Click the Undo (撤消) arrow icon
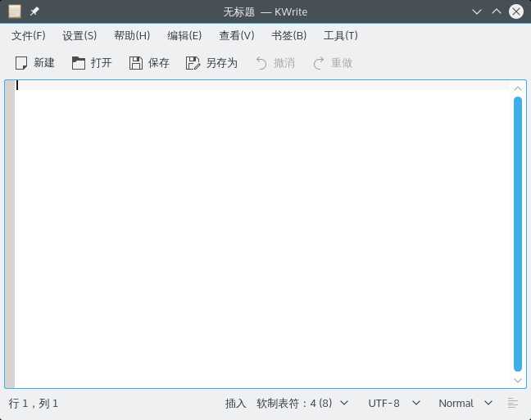 click(x=261, y=63)
